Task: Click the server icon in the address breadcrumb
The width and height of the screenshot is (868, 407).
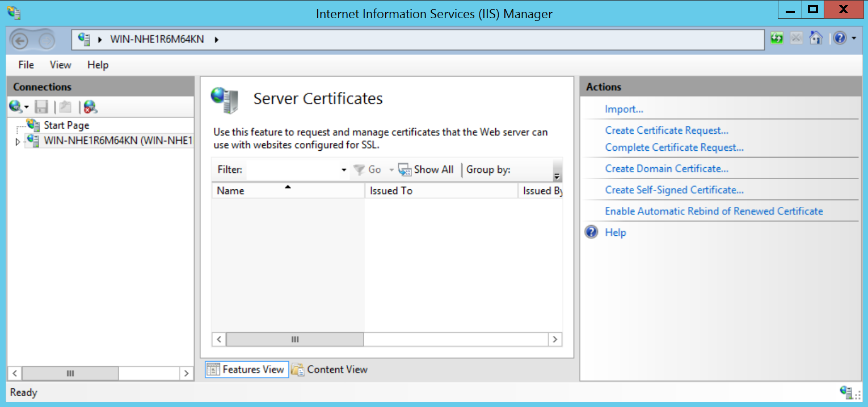Action: [x=85, y=39]
